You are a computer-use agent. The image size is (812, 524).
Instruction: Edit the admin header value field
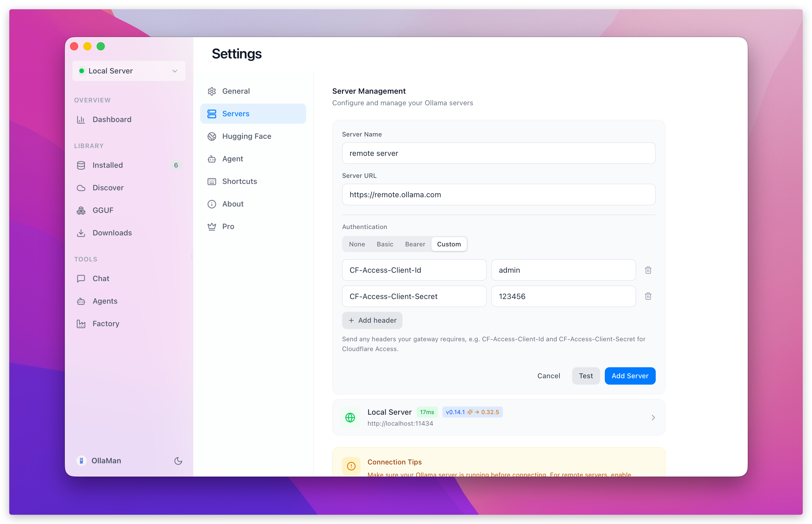tap(563, 270)
